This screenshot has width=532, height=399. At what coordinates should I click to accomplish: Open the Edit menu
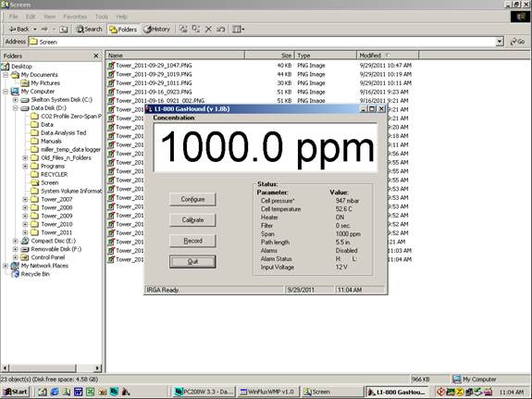pos(31,17)
